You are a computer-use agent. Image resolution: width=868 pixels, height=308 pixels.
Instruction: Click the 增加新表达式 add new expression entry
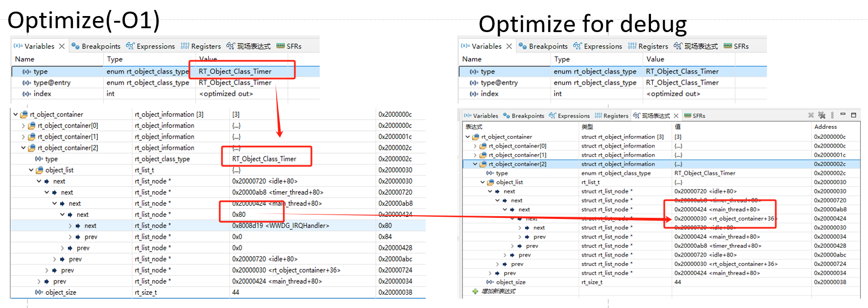click(x=499, y=291)
